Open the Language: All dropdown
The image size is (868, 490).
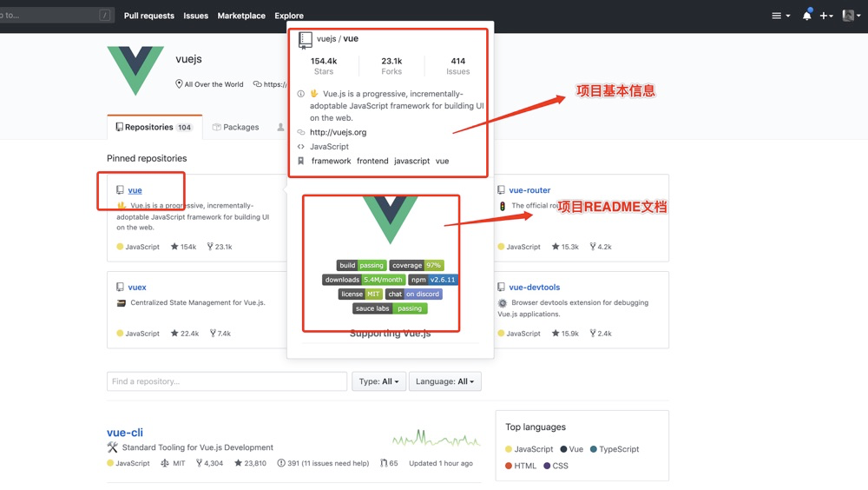(x=445, y=381)
